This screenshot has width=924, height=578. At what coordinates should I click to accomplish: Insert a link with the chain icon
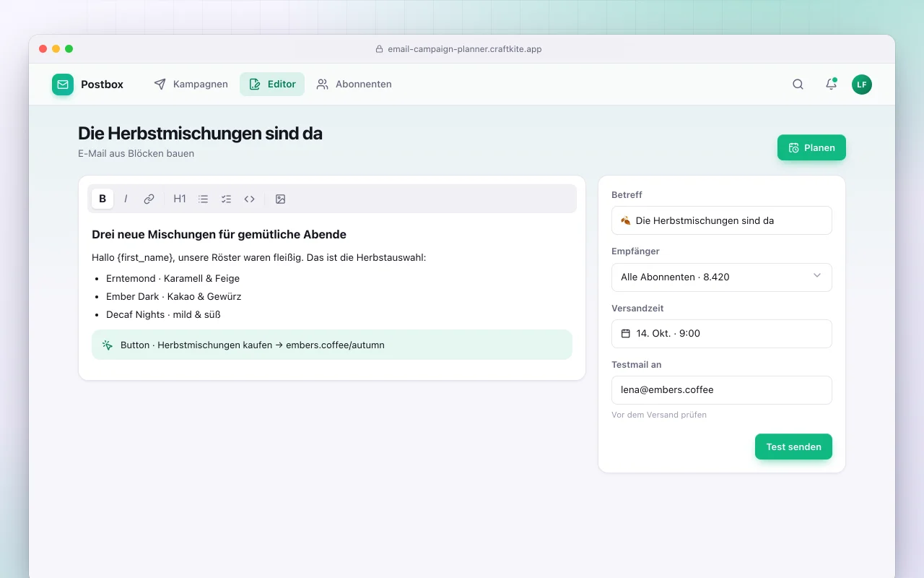[149, 199]
